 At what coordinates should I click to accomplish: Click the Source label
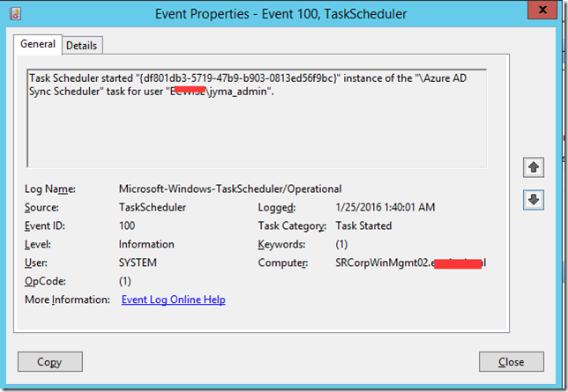click(x=41, y=207)
